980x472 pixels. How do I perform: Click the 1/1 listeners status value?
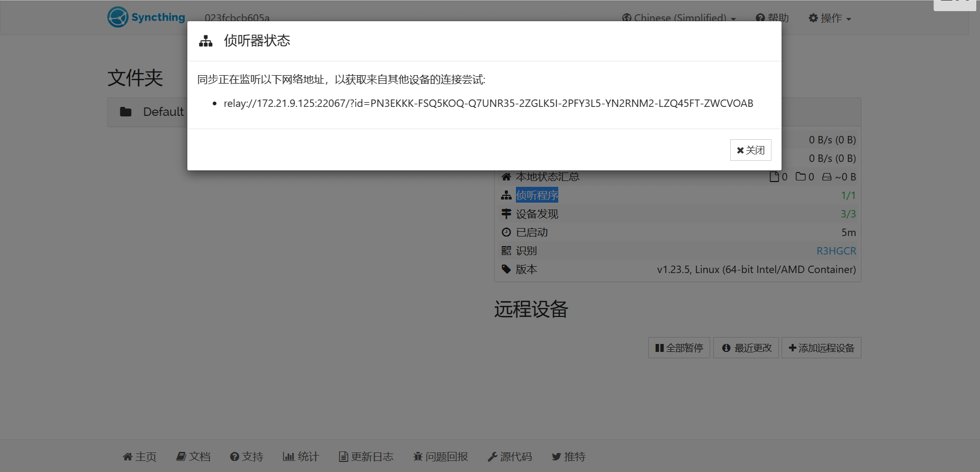pyautogui.click(x=848, y=195)
